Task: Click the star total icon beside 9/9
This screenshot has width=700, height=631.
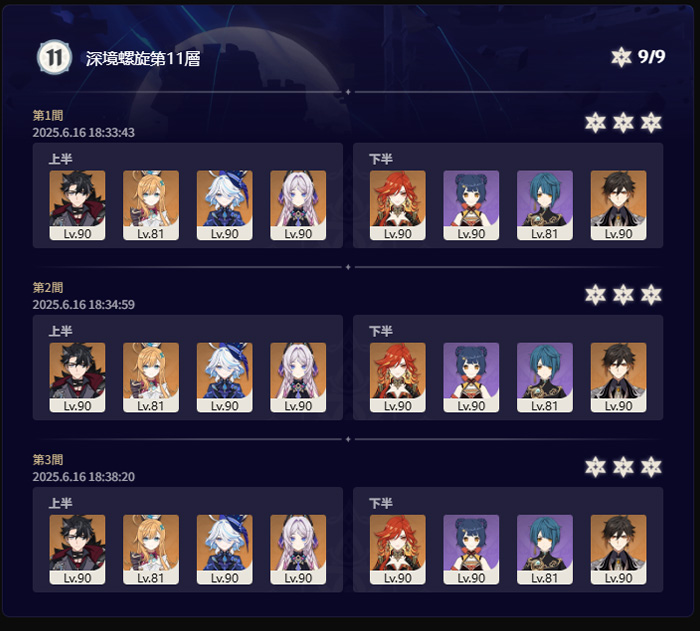Action: [621, 57]
